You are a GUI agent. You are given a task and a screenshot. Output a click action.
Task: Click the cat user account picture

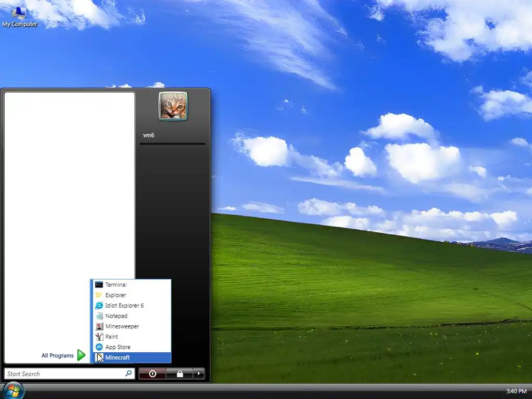[x=172, y=106]
